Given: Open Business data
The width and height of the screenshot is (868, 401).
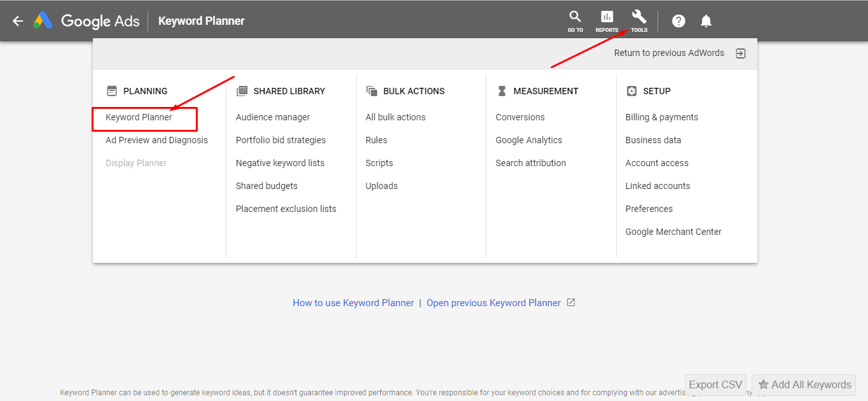Looking at the screenshot, I should click(x=653, y=140).
